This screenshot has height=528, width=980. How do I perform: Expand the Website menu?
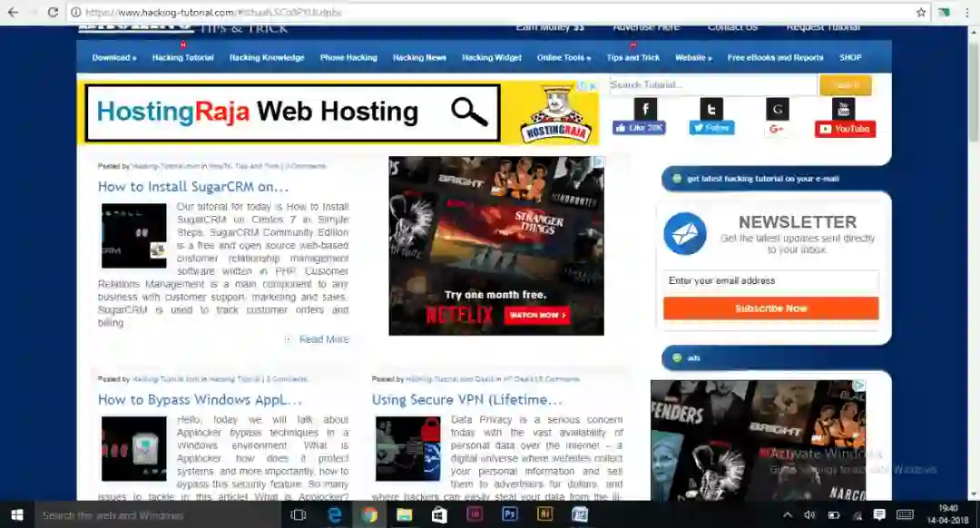coord(693,57)
